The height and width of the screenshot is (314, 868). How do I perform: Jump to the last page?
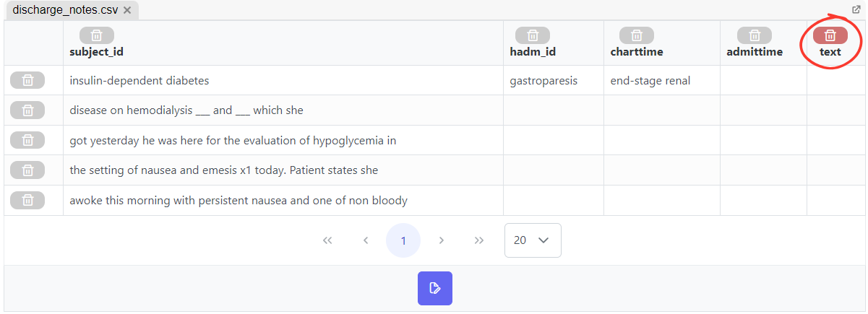[x=479, y=240]
